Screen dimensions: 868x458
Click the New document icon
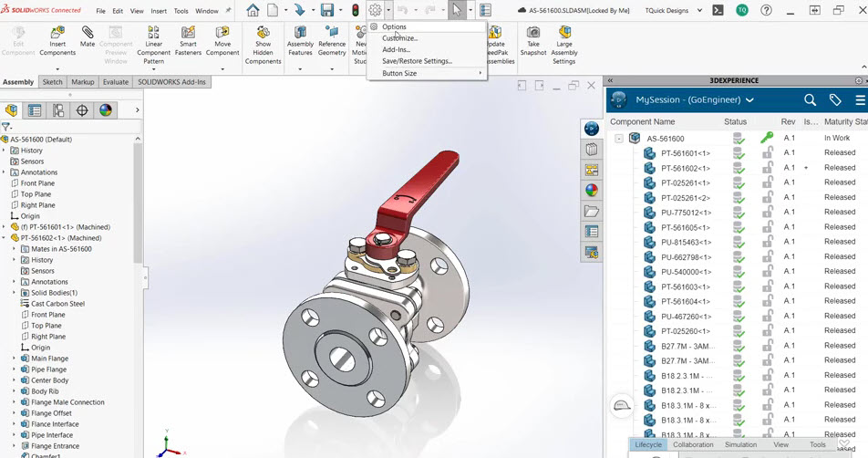[x=273, y=10]
